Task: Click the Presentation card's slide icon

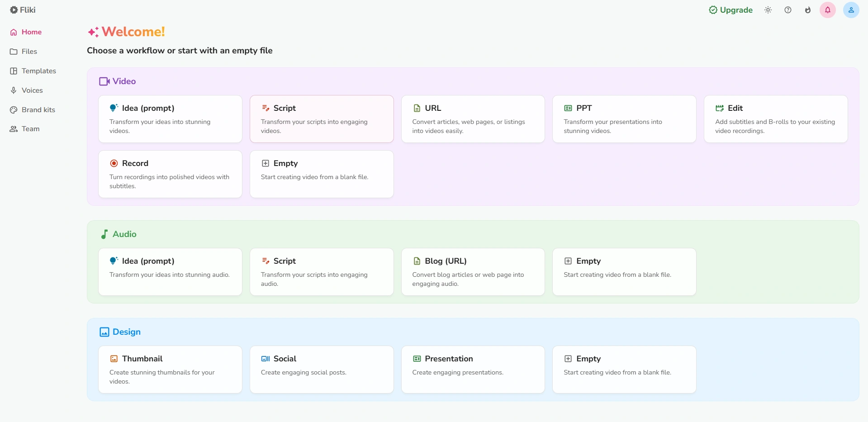Action: [417, 359]
